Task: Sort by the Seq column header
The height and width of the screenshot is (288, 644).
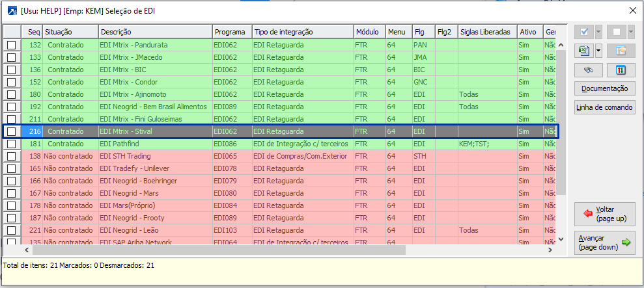Action: click(x=32, y=32)
